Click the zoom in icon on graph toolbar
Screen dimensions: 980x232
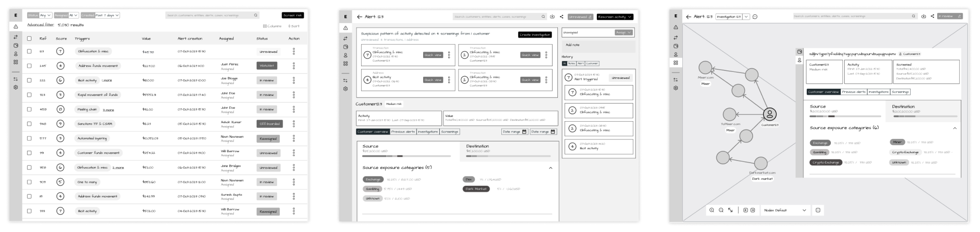[711, 210]
